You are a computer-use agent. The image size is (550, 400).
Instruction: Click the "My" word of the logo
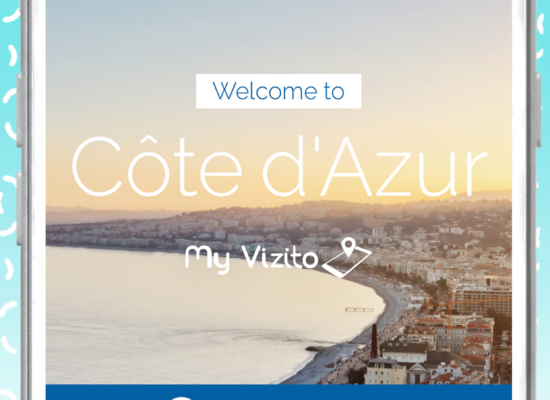(207, 259)
